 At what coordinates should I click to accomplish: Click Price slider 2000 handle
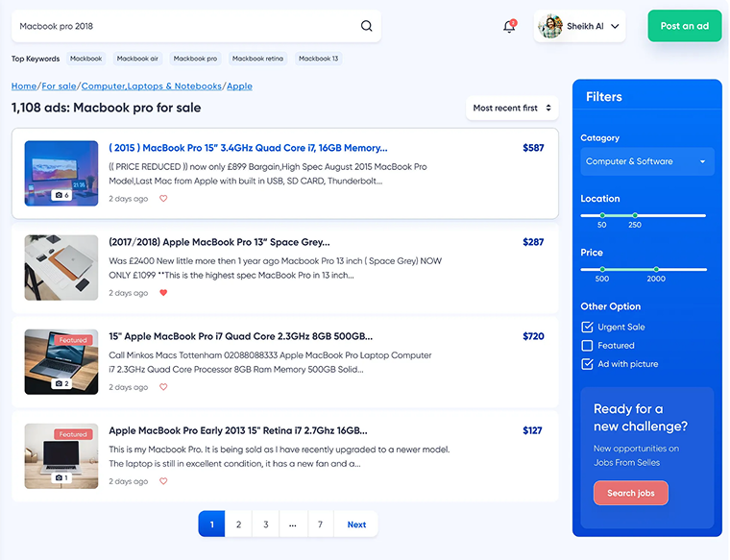tap(656, 270)
